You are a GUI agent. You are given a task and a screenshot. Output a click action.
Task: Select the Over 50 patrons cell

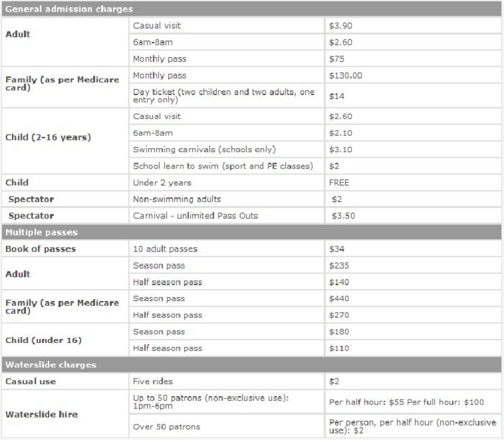pyautogui.click(x=166, y=427)
